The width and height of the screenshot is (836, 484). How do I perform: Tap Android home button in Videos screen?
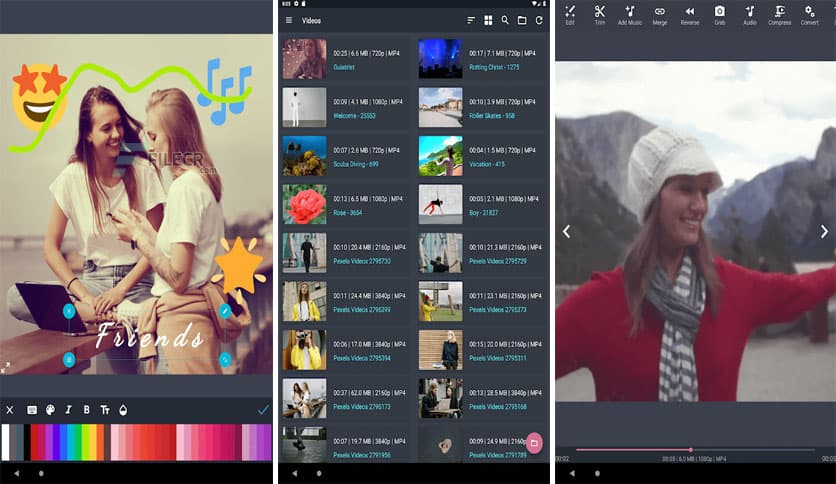319,473
